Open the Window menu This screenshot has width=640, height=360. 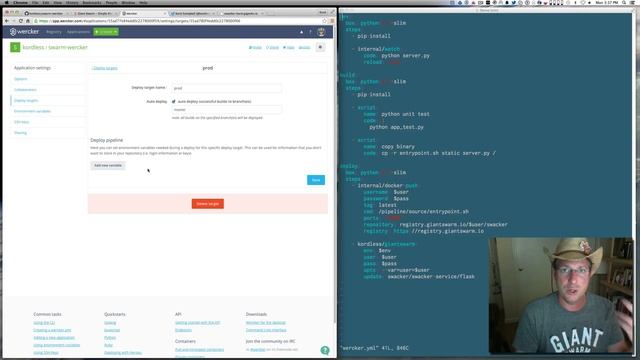click(128, 2)
